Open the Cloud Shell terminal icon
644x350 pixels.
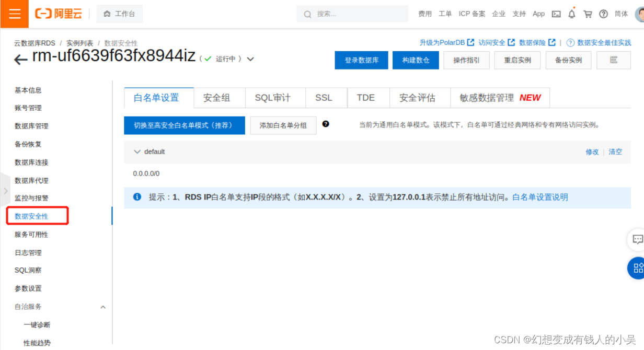coord(556,14)
